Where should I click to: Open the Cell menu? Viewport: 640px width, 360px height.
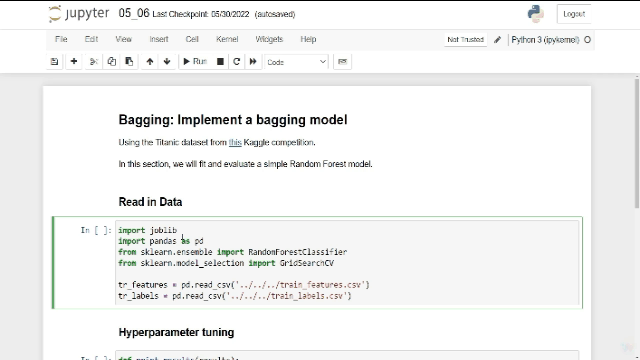point(192,39)
